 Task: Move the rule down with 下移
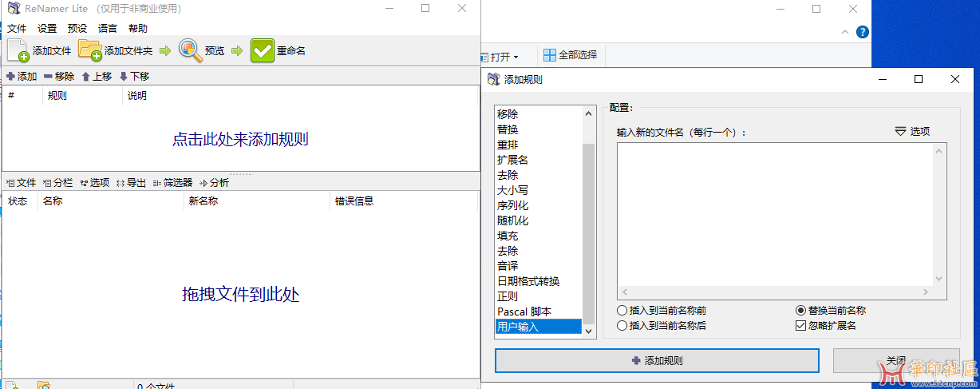coord(134,77)
